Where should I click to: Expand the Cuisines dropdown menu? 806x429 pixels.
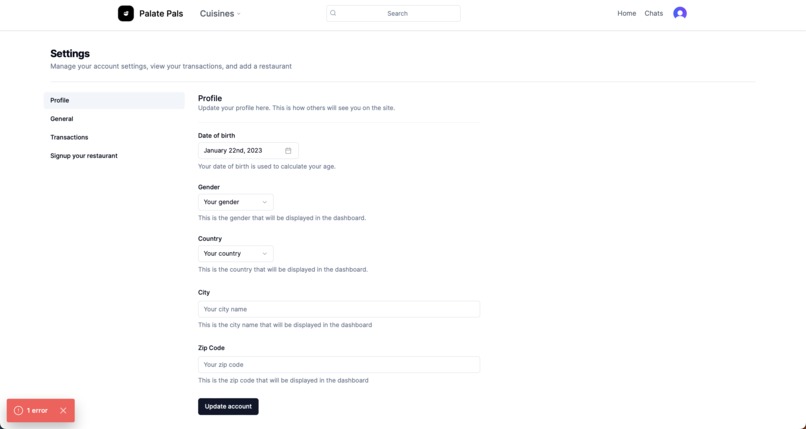pos(220,14)
